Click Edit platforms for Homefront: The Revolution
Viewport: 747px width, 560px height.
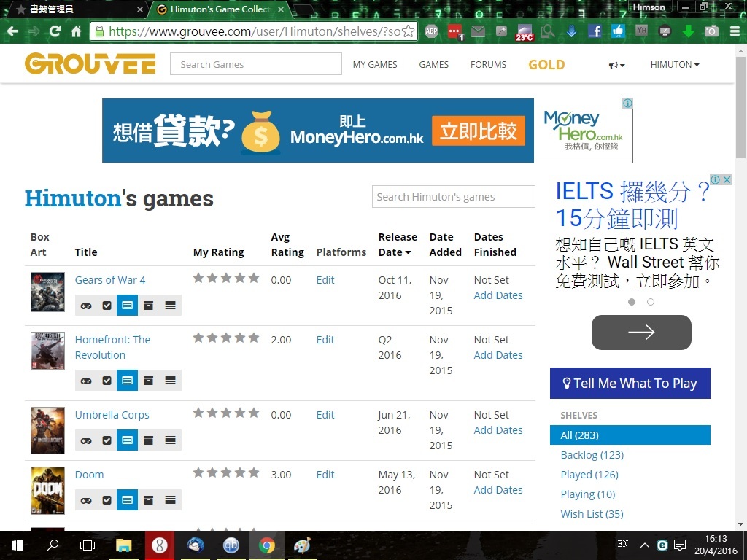(x=325, y=340)
